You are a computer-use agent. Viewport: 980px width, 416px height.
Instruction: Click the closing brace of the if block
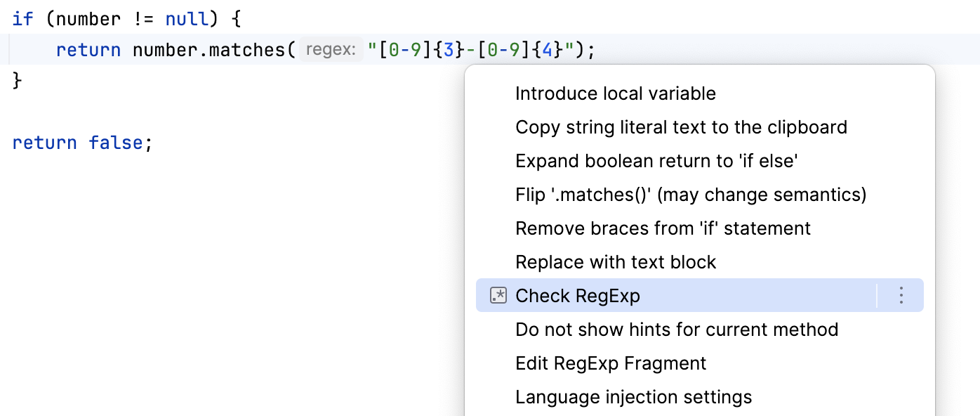point(18,79)
